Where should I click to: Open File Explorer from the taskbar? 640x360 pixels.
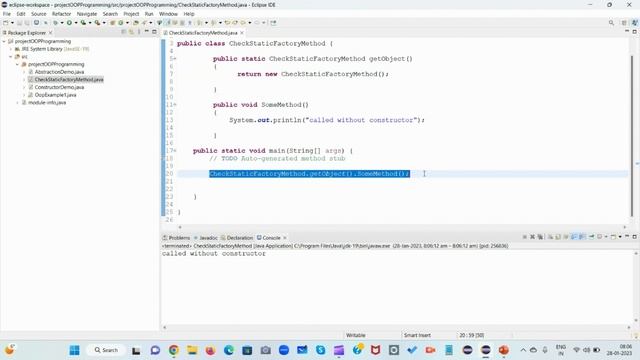192,350
